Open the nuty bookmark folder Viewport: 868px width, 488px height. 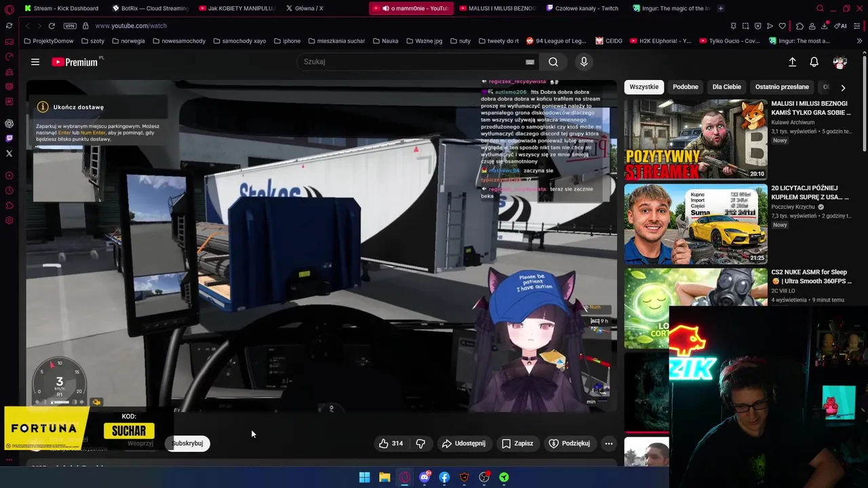pos(460,41)
